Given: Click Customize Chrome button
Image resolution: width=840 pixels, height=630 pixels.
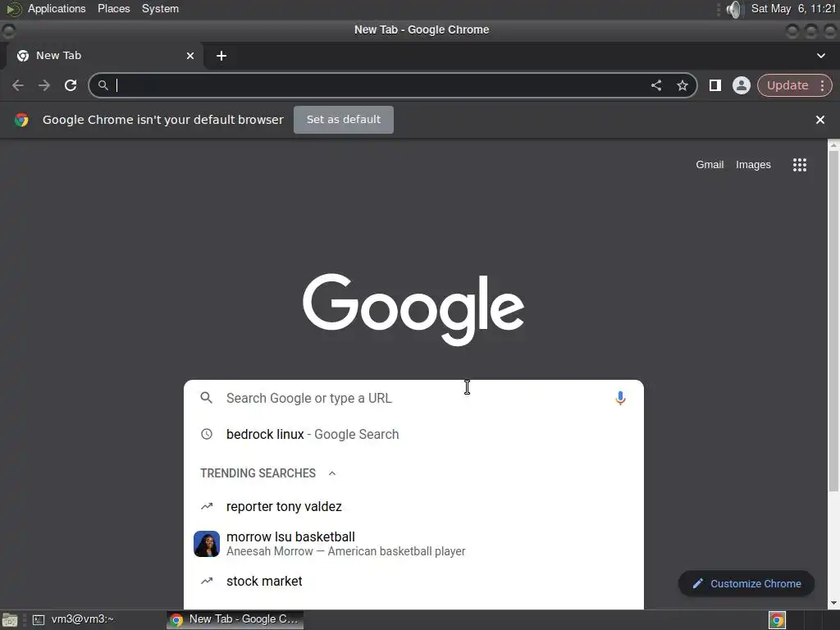Looking at the screenshot, I should 746,583.
